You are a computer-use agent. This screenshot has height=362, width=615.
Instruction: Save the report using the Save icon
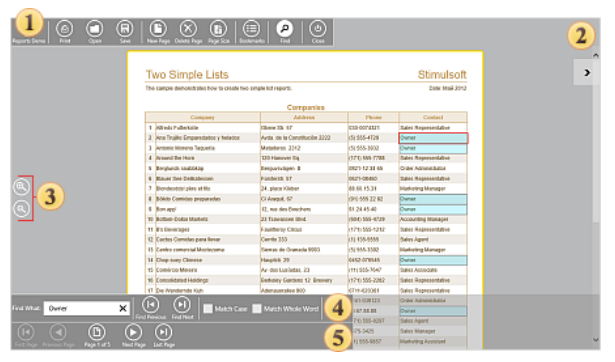pyautogui.click(x=125, y=29)
